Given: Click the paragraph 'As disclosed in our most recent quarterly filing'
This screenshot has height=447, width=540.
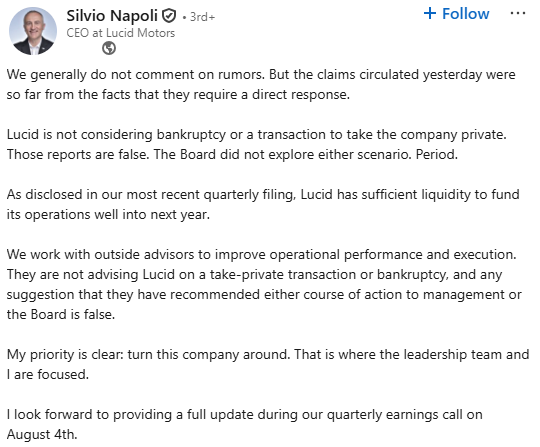Looking at the screenshot, I should [x=263, y=204].
